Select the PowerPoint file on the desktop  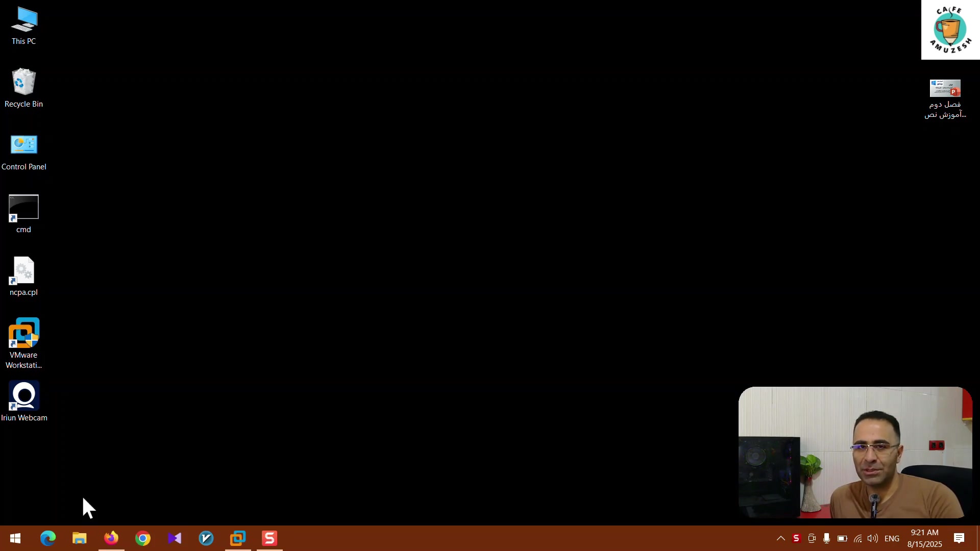[945, 89]
